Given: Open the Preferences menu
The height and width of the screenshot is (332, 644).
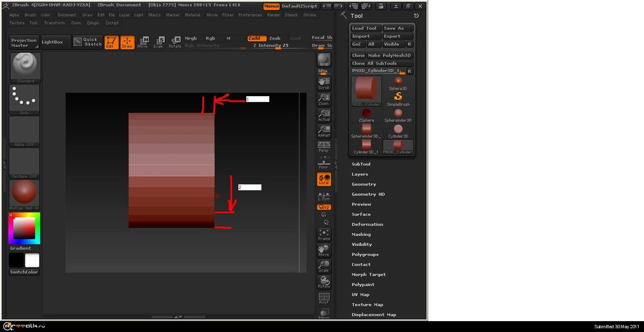Looking at the screenshot, I should tap(250, 15).
